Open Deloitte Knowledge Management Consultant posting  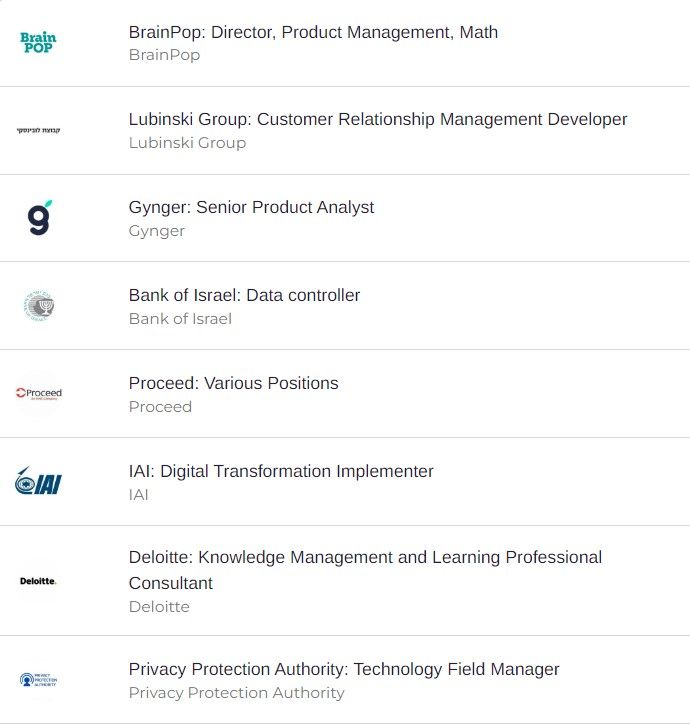coord(365,570)
